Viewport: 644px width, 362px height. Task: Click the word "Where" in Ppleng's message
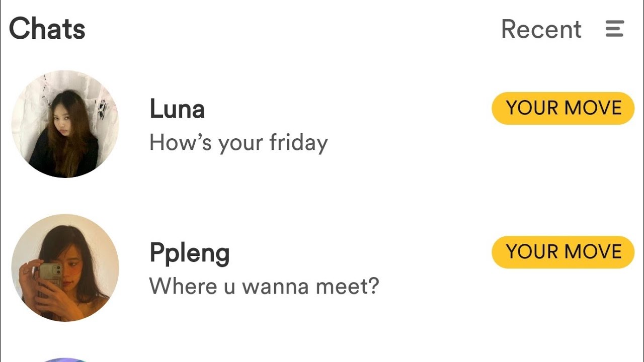point(183,287)
